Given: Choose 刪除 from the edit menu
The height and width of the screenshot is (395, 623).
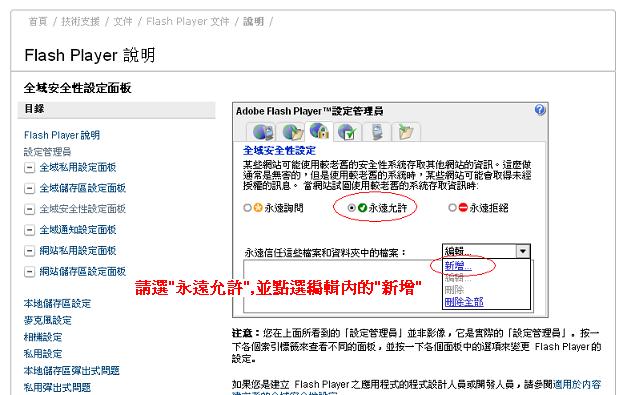Looking at the screenshot, I should 454,289.
